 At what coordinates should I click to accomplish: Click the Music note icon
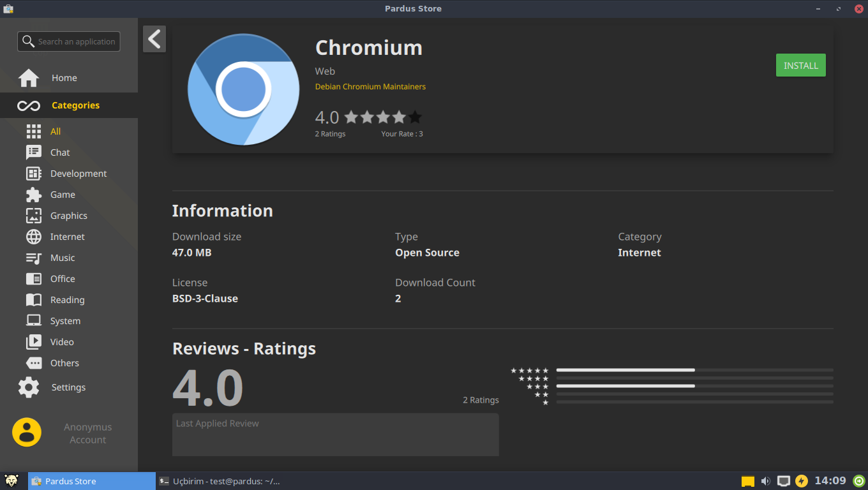click(34, 258)
